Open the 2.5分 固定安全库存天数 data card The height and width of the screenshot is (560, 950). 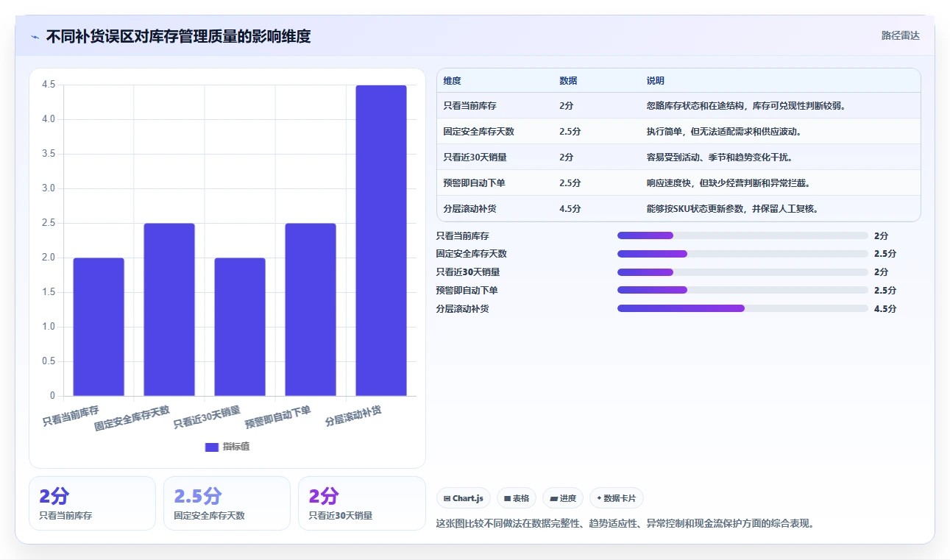[227, 503]
